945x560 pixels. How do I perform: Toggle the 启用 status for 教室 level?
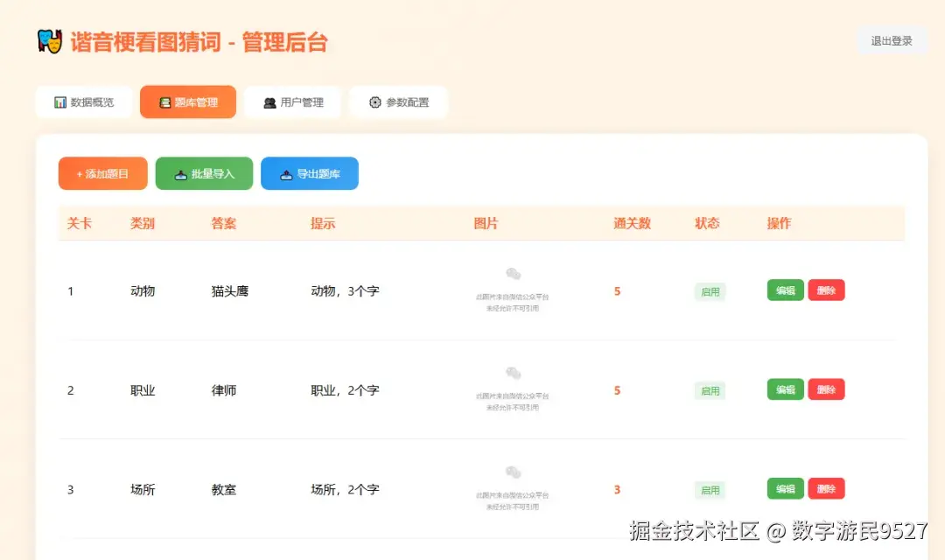[x=710, y=489]
